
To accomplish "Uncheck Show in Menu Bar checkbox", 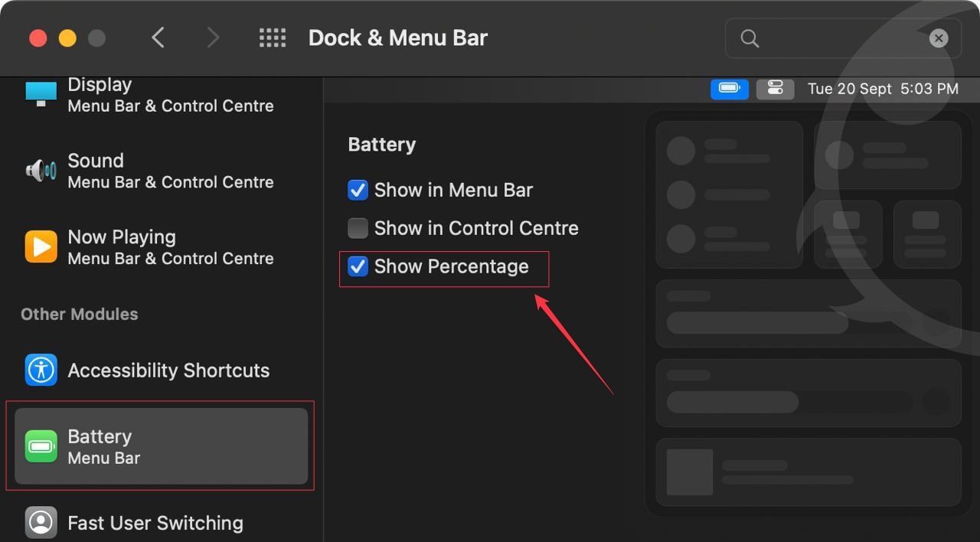I will point(358,190).
